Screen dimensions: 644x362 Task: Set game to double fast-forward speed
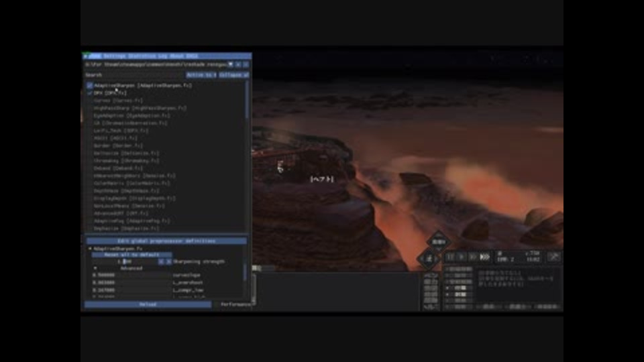coord(473,257)
